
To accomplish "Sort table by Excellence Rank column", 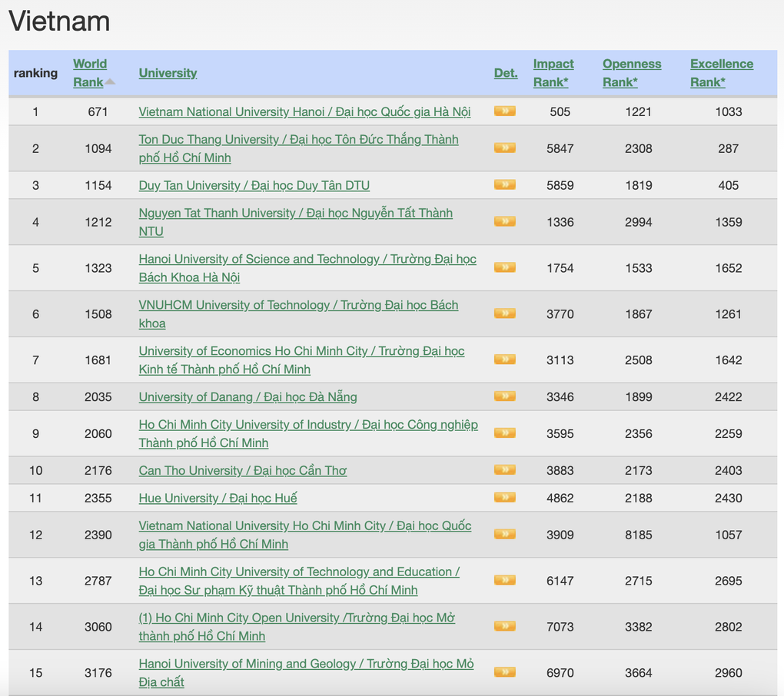I will click(722, 73).
